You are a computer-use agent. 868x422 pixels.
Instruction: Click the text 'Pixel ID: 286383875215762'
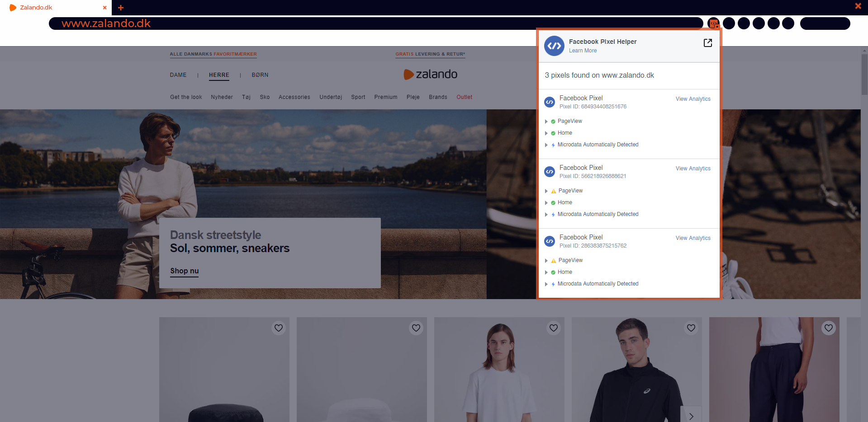click(x=593, y=246)
